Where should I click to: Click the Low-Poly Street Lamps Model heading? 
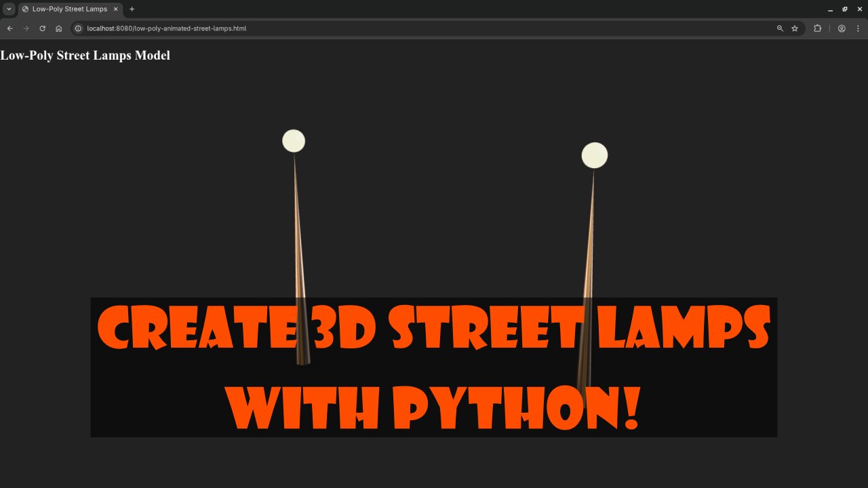[x=85, y=56]
